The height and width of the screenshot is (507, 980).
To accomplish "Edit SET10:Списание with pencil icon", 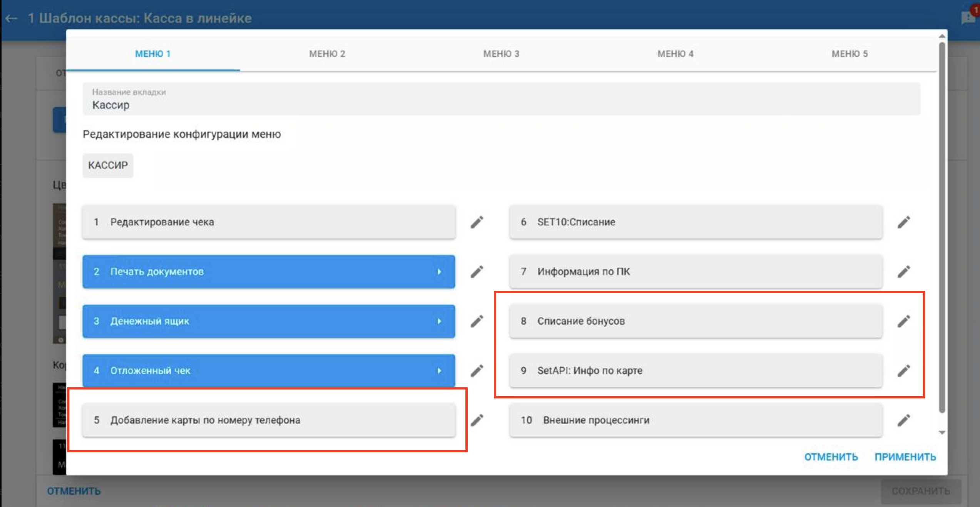I will click(904, 222).
